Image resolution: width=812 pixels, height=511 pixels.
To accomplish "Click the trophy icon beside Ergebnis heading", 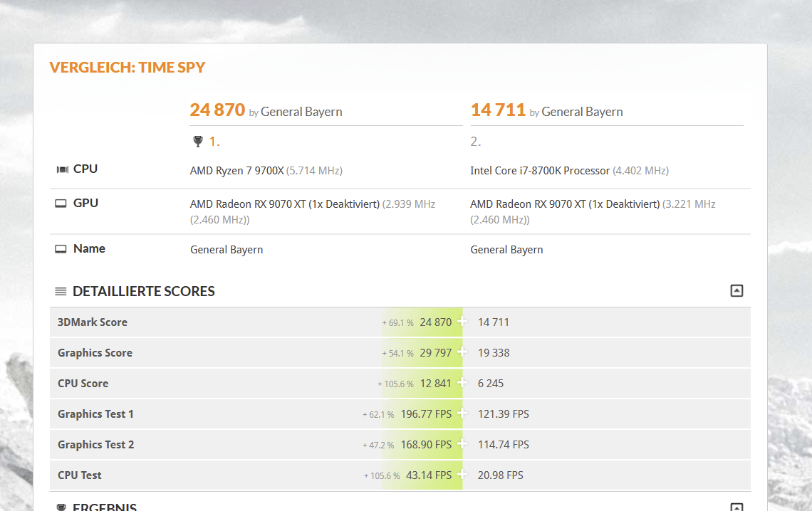I will coord(61,507).
